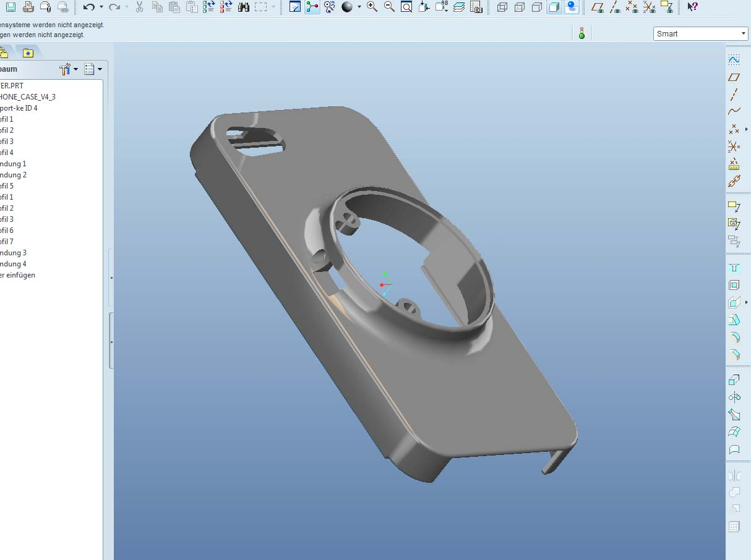The width and height of the screenshot is (751, 560).
Task: Click the 'er einfügen' insert marker
Action: click(x=17, y=275)
